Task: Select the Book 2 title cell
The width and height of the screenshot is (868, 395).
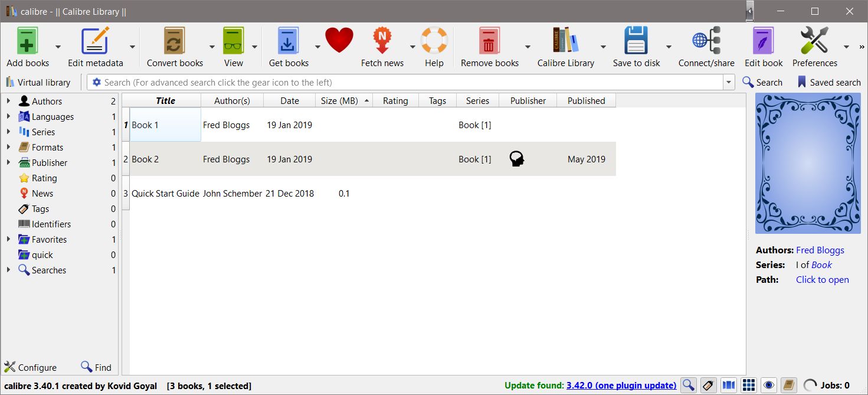Action: point(165,159)
